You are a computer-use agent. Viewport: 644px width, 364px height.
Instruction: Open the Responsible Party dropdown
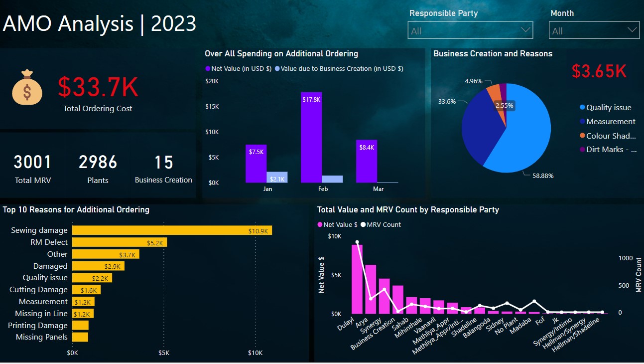(470, 30)
